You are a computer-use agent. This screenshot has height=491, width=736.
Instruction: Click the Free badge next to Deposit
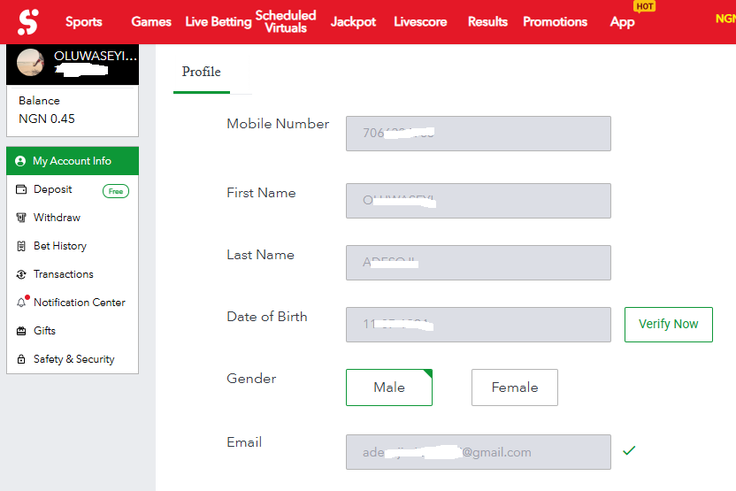[115, 191]
